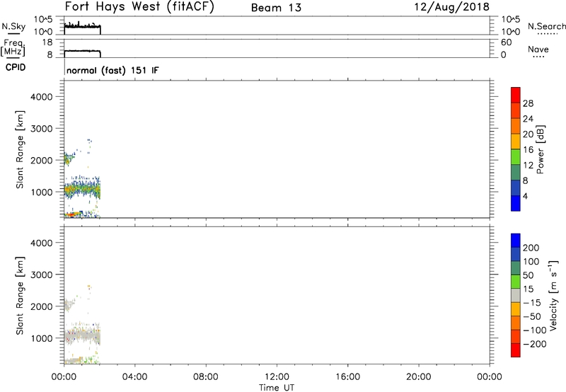Click the '04:00' time axis tick label

[134, 377]
